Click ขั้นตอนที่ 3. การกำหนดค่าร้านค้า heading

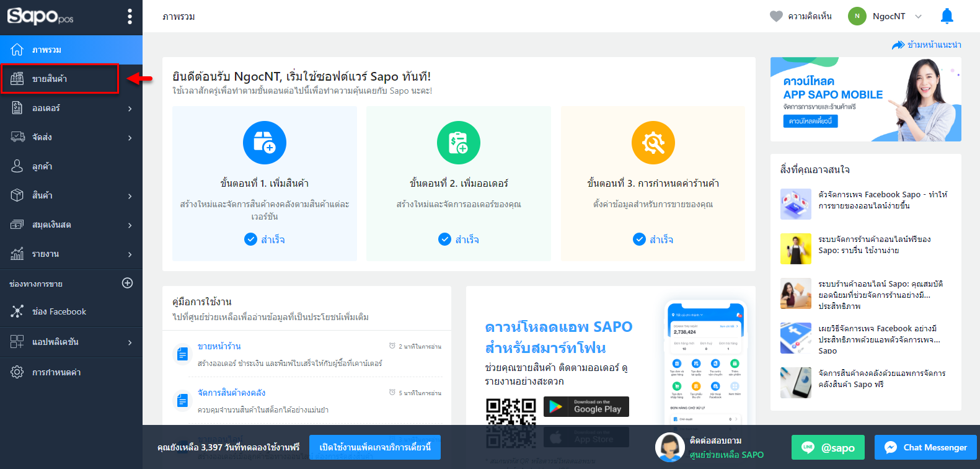point(653,183)
